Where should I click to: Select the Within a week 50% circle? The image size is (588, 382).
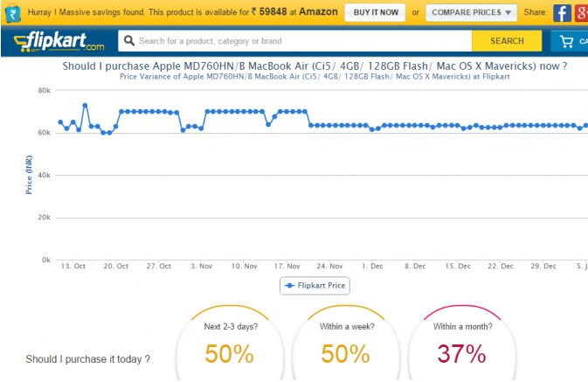coord(347,344)
